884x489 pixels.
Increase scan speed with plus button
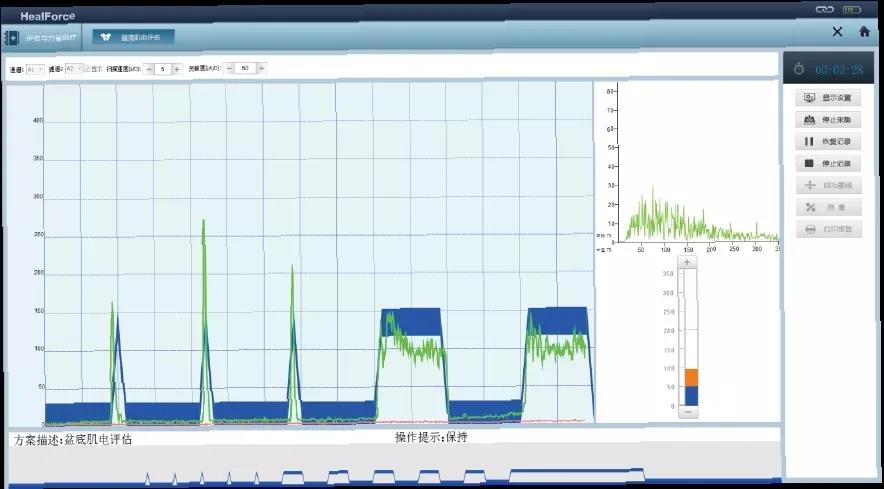[176, 69]
